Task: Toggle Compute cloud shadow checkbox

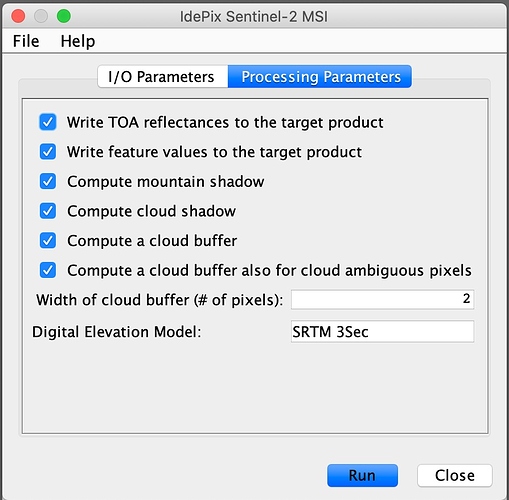Action: 48,211
